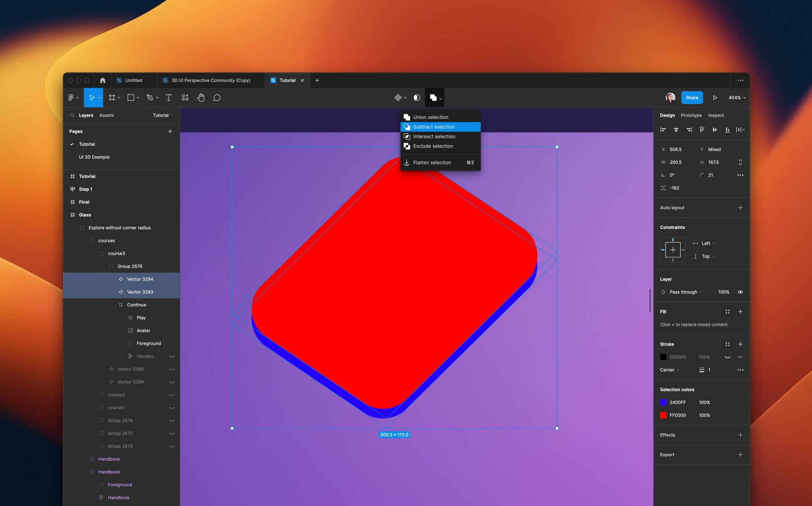Click the Auto layout plus button
812x506 pixels.
pyautogui.click(x=740, y=208)
